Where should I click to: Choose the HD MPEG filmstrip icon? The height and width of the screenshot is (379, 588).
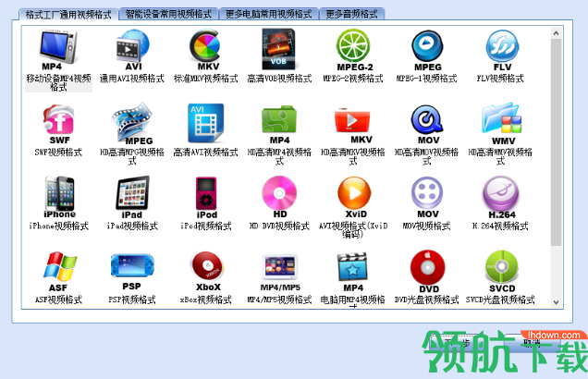(132, 121)
